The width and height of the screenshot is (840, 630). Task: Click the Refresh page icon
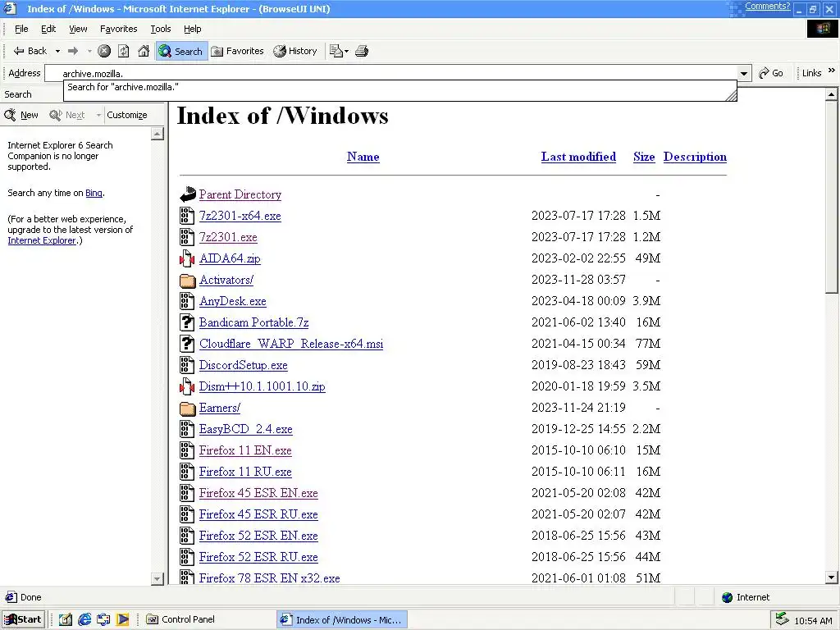click(123, 51)
